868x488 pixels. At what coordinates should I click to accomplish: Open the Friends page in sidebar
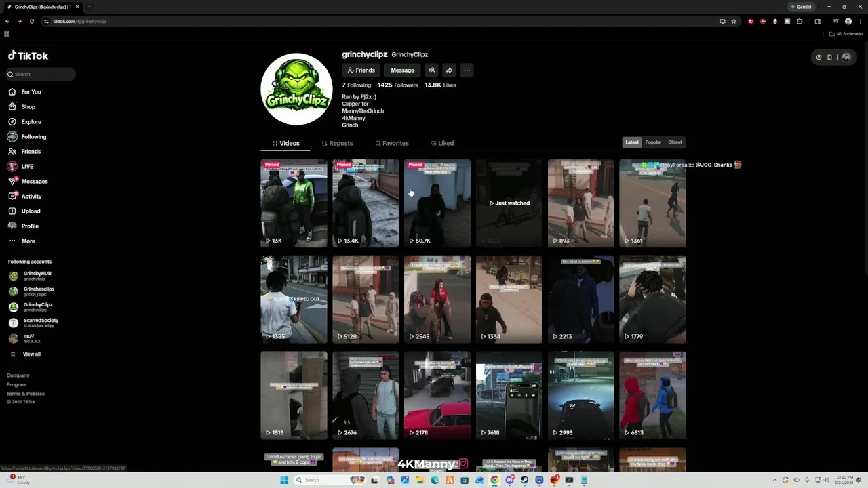pyautogui.click(x=25, y=152)
